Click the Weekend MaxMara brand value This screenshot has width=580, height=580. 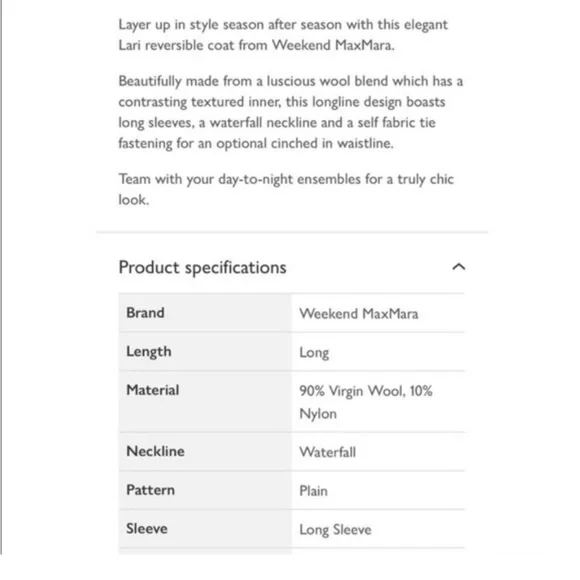(x=358, y=314)
